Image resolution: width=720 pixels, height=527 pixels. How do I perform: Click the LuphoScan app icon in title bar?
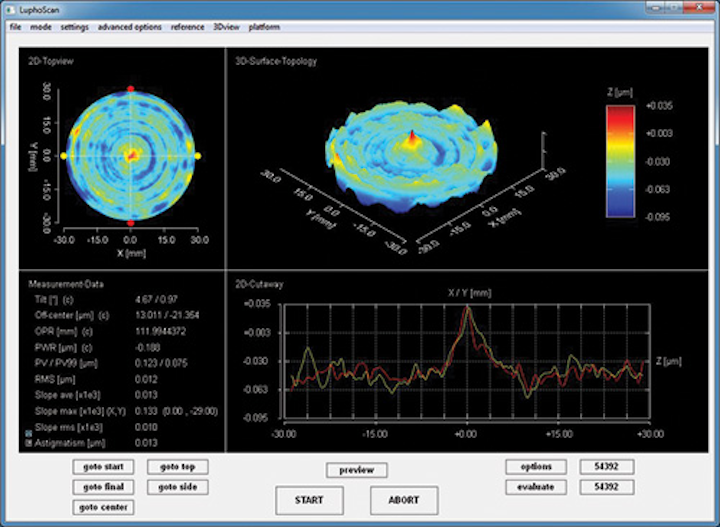[x=12, y=9]
